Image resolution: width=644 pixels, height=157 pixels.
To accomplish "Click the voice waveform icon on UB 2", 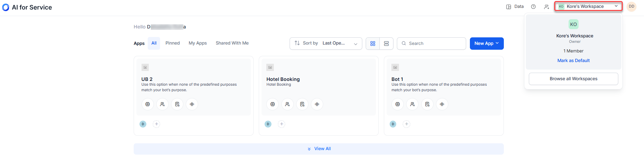I will coord(192,104).
